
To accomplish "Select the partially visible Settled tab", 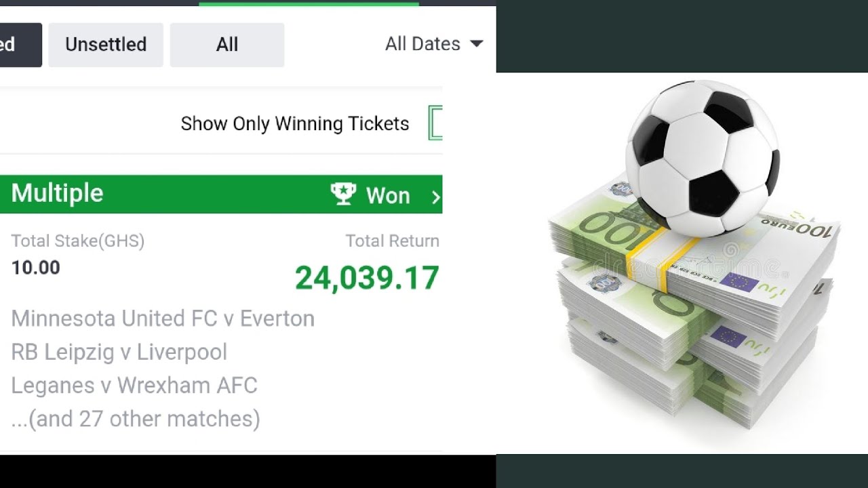I will coord(19,45).
